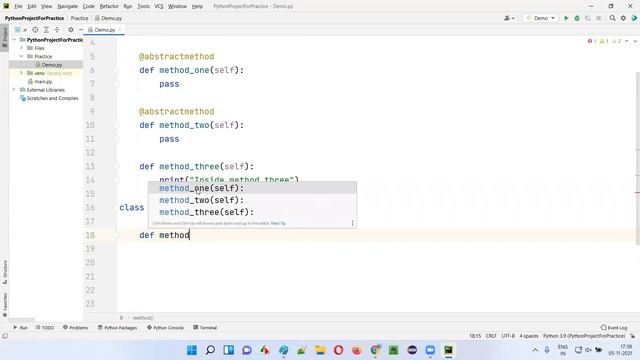Open the Event Log
Image resolution: width=640 pixels, height=360 pixels.
point(614,328)
